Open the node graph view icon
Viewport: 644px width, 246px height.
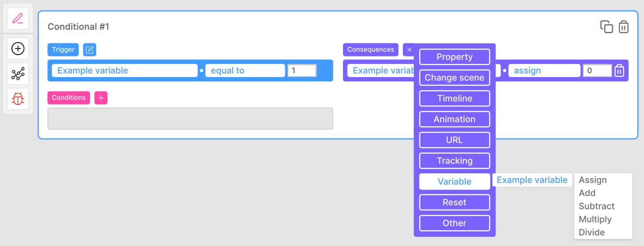[x=18, y=74]
